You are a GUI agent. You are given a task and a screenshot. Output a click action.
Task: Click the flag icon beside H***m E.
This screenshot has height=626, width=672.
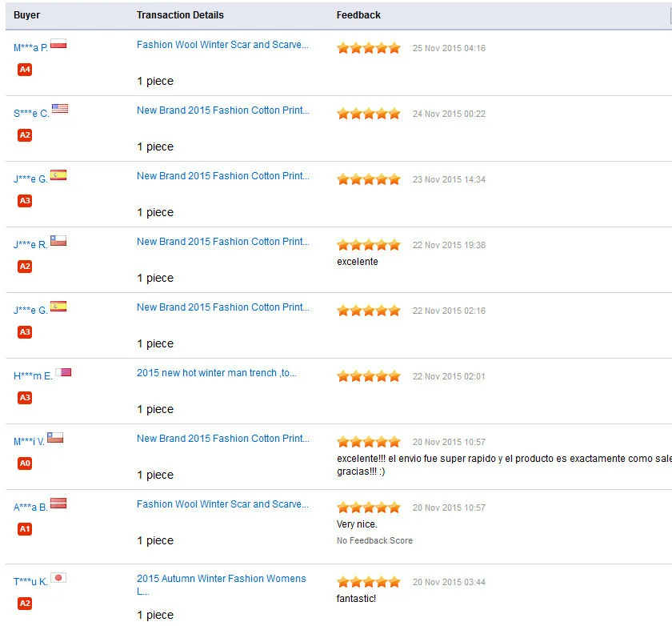coord(63,372)
